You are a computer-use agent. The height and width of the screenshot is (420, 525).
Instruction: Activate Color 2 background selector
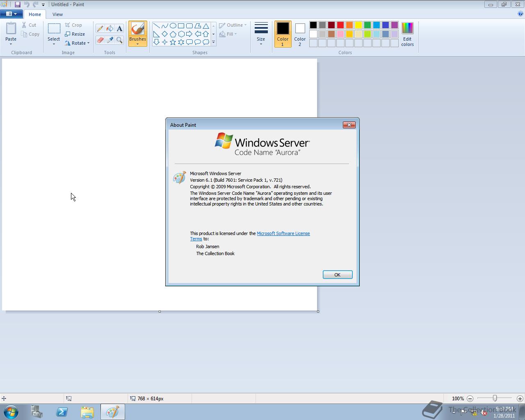click(300, 34)
